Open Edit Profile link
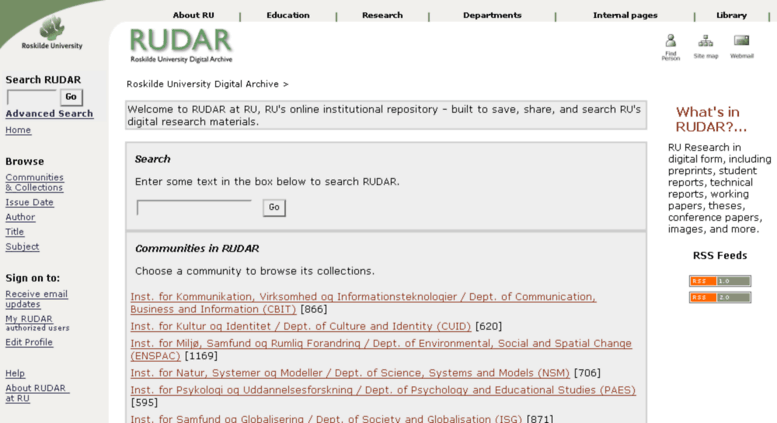Viewport: 777px width, 423px height. tap(29, 342)
